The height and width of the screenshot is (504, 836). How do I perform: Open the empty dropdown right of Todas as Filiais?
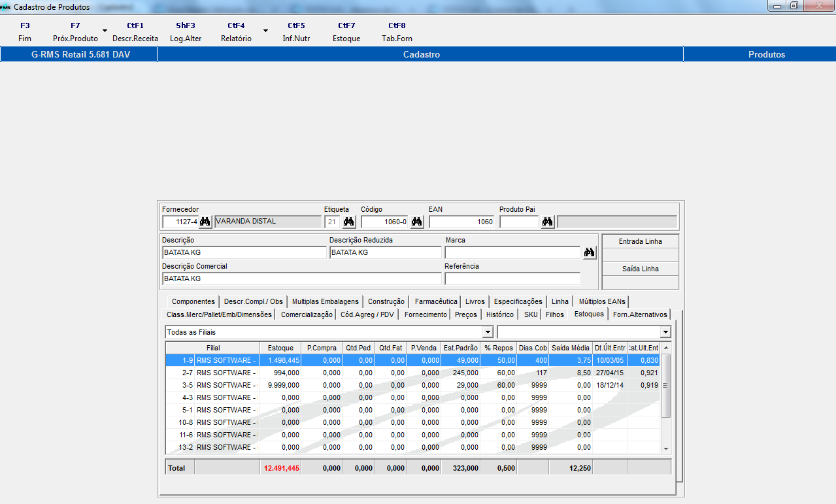click(x=665, y=332)
